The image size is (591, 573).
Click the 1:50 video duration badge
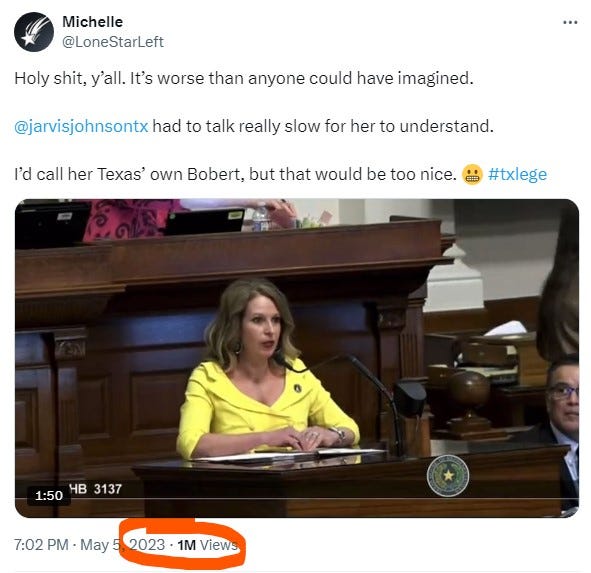[49, 495]
